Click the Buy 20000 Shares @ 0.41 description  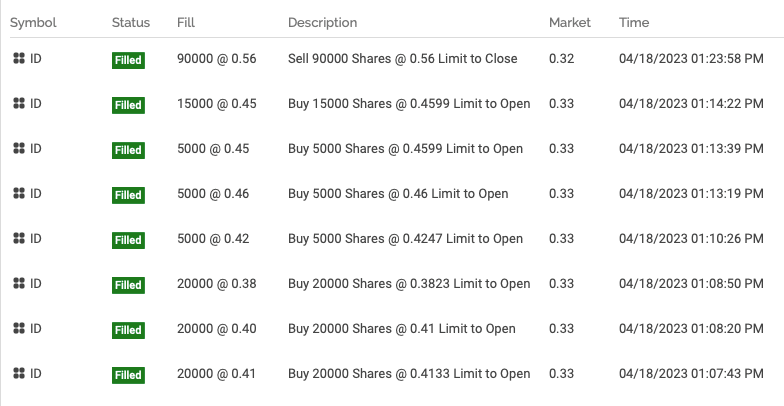point(401,329)
